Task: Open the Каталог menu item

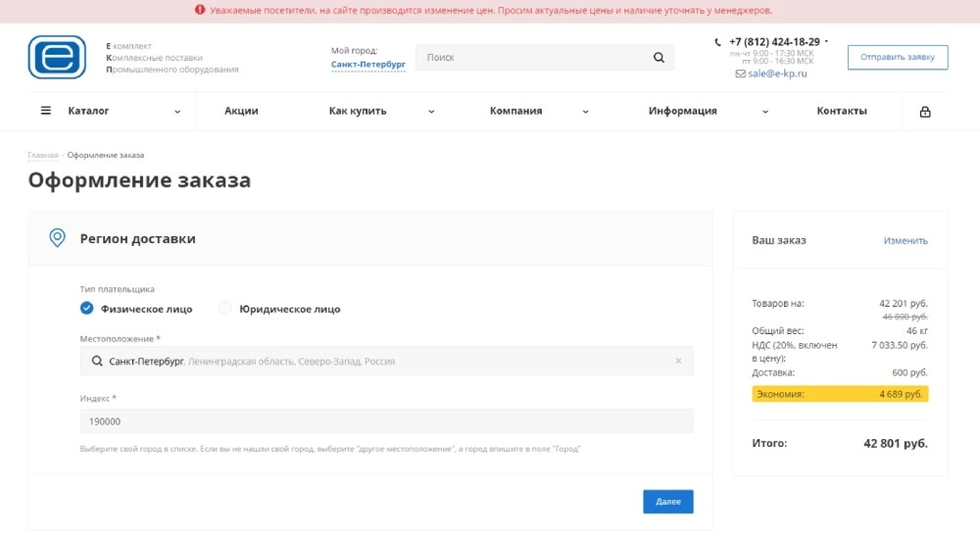Action: click(x=88, y=111)
